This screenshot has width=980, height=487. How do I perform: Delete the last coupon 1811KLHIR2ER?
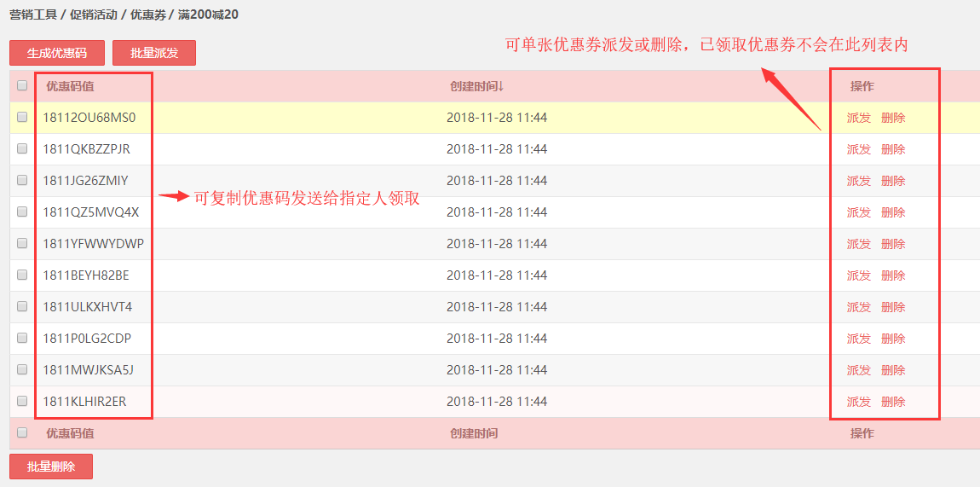click(x=893, y=402)
